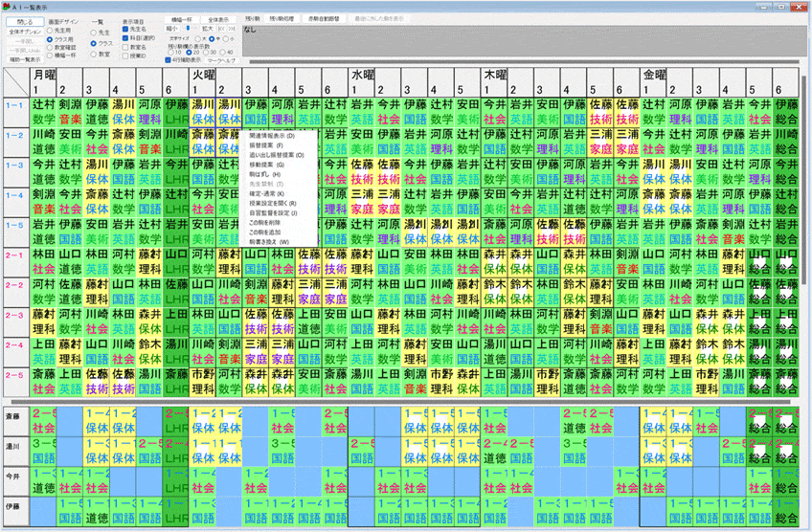Click the 1-1 class row header
This screenshot has height=532, width=812.
14,106
